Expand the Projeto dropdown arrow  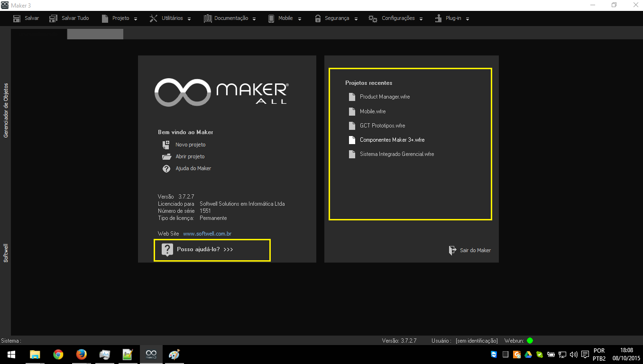(136, 19)
